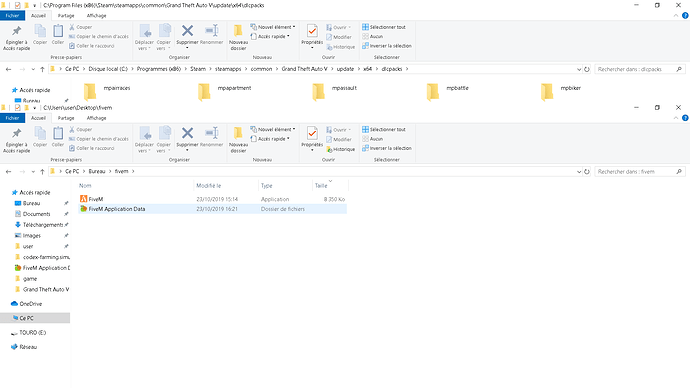Select the FiveM Application Data folder row
This screenshot has width=690, height=388.
tap(213, 209)
